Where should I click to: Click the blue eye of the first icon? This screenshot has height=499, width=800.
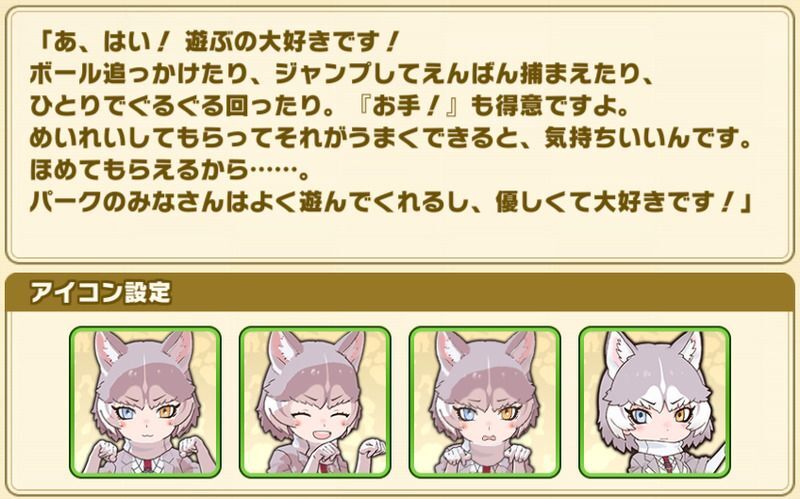124,413
